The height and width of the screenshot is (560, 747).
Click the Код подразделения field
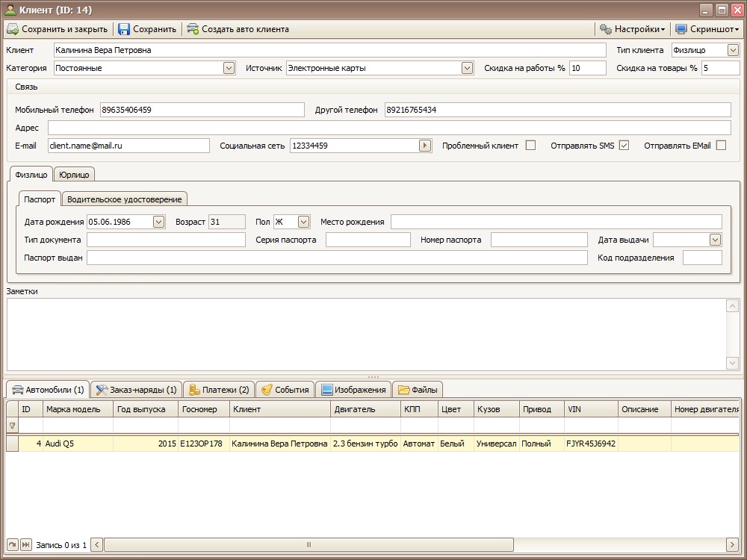click(703, 258)
